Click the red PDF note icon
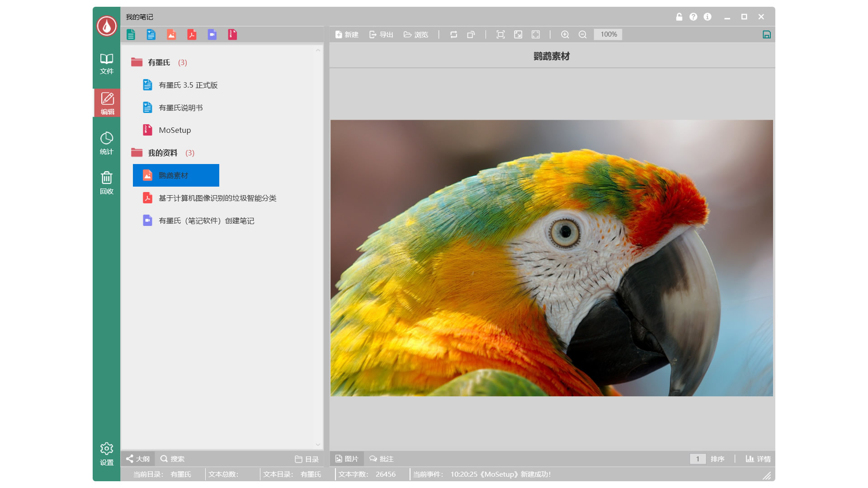 [x=192, y=34]
